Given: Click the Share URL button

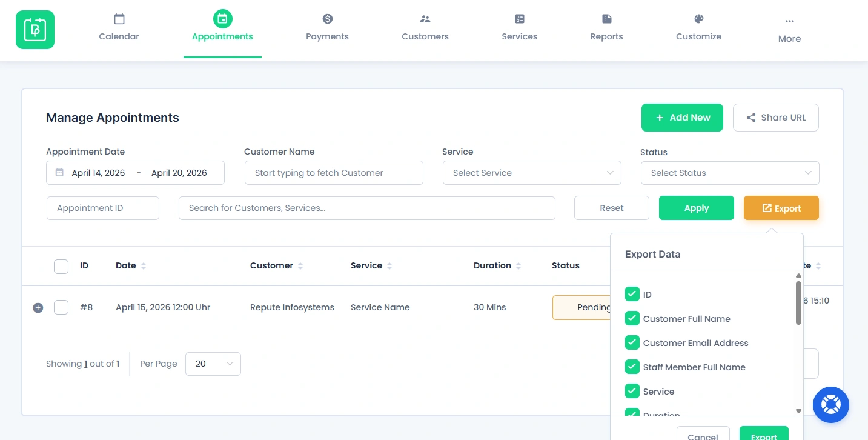Looking at the screenshot, I should click(x=776, y=118).
